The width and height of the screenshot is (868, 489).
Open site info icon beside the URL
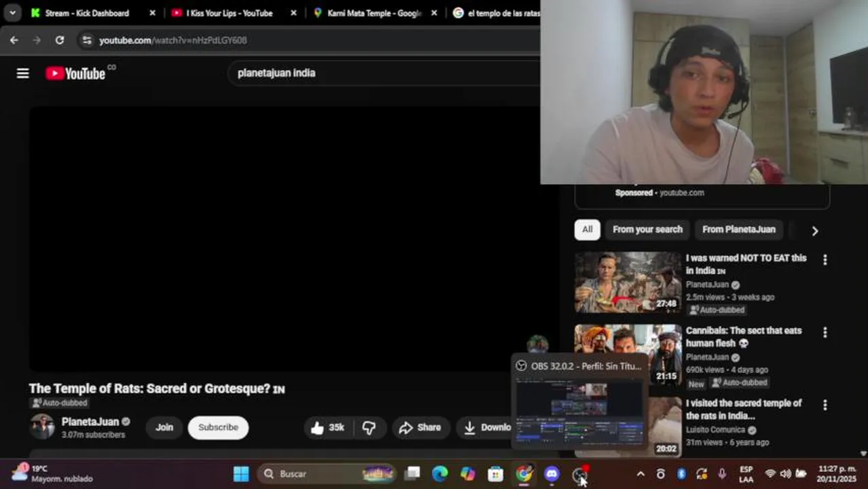coord(86,40)
